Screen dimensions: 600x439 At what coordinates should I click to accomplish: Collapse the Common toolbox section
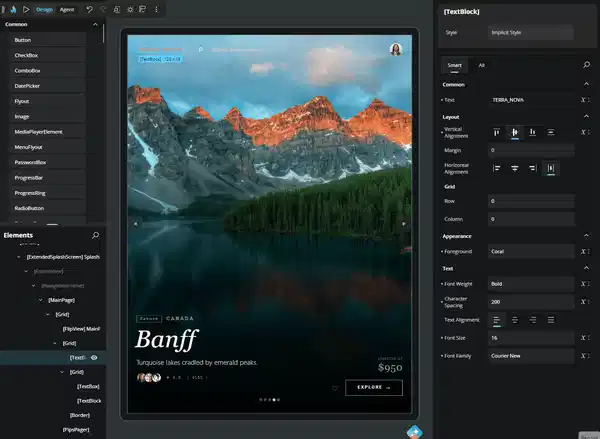(x=94, y=24)
